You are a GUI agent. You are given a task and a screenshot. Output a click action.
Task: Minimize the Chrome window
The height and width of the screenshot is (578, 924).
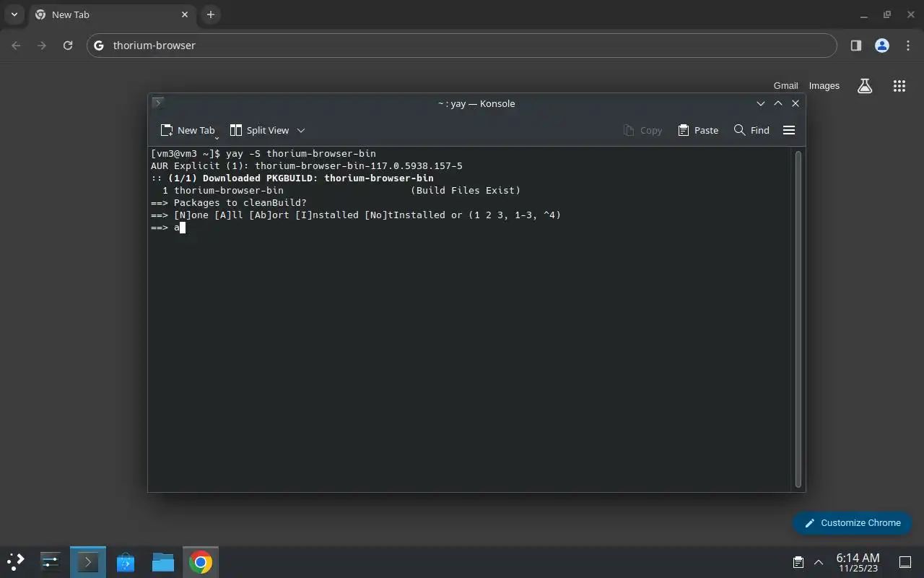pos(864,14)
